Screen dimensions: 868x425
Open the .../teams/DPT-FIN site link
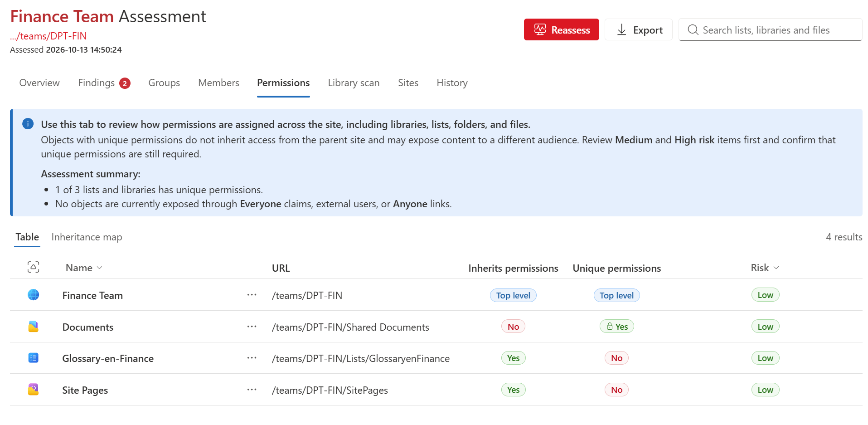click(48, 36)
